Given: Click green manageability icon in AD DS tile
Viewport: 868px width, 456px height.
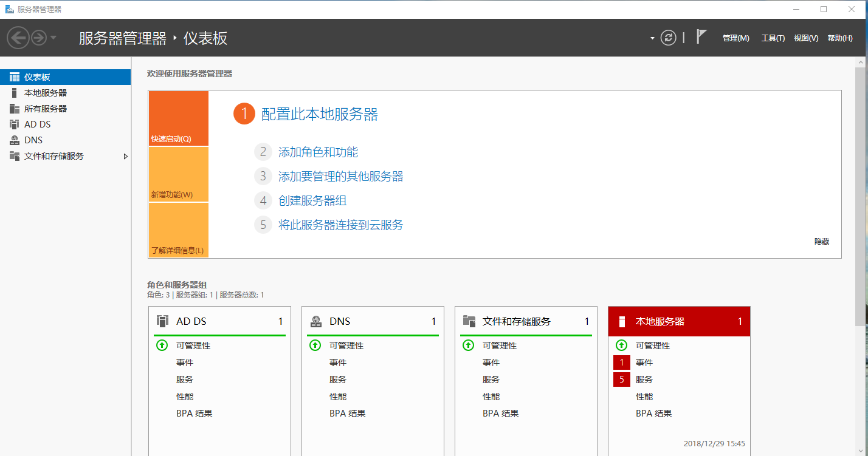Looking at the screenshot, I should [x=162, y=345].
